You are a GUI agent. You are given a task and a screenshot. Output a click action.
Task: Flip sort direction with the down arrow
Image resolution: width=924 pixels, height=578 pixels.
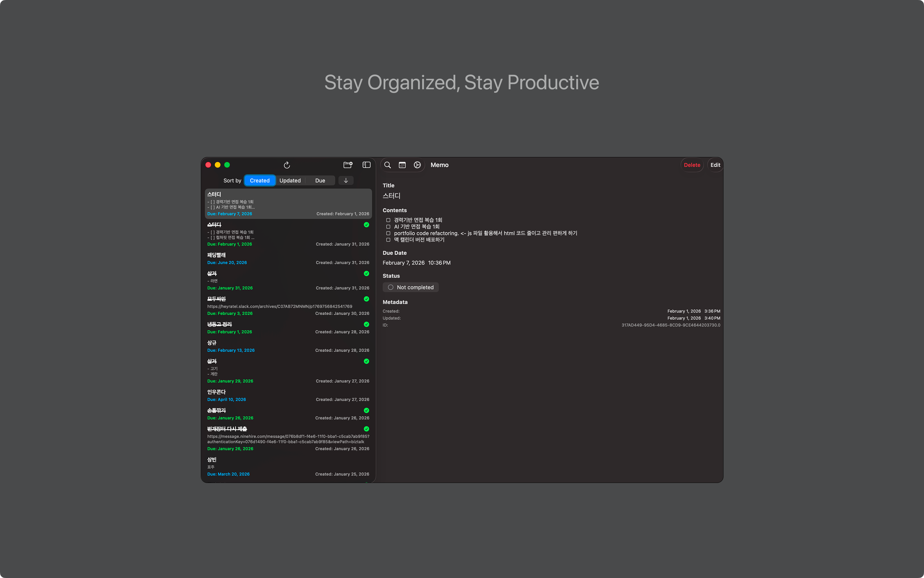tap(346, 180)
